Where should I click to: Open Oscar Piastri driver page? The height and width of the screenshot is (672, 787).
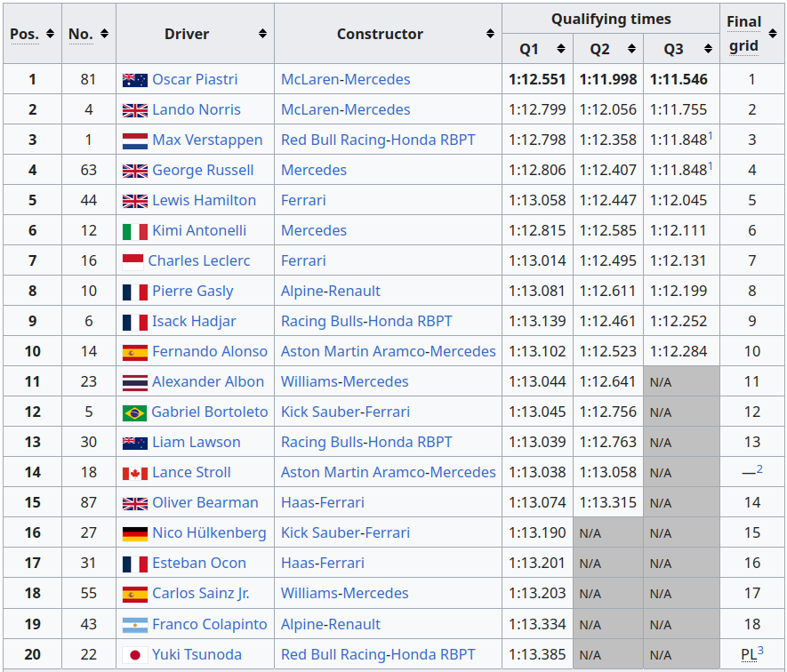coord(195,79)
